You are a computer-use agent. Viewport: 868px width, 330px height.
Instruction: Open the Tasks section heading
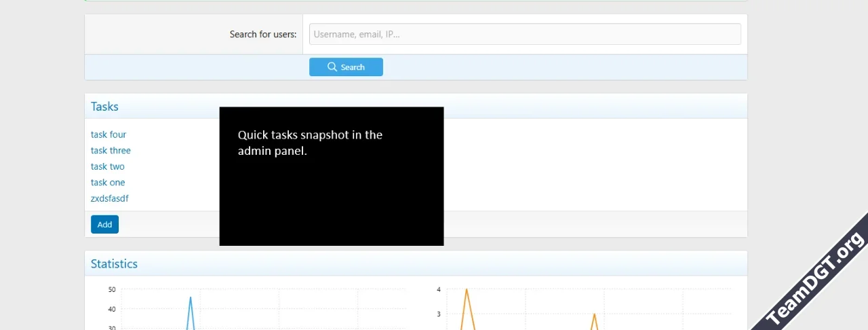pyautogui.click(x=104, y=107)
